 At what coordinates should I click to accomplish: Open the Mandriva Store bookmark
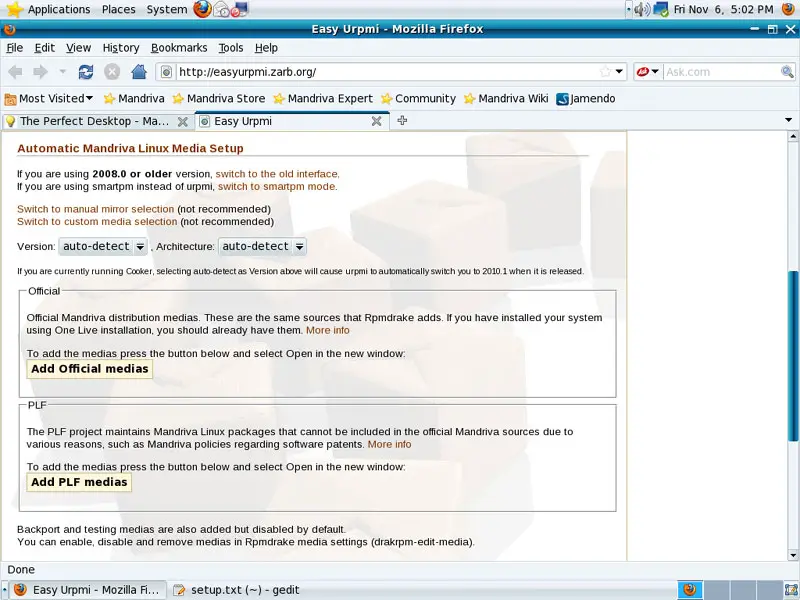click(218, 98)
